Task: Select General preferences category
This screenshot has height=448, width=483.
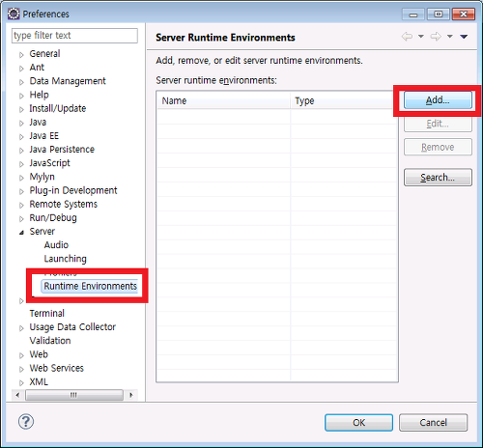Action: coord(44,54)
